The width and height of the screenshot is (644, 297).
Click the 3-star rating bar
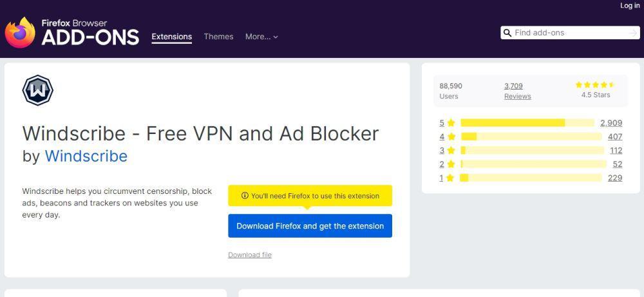[x=533, y=150]
